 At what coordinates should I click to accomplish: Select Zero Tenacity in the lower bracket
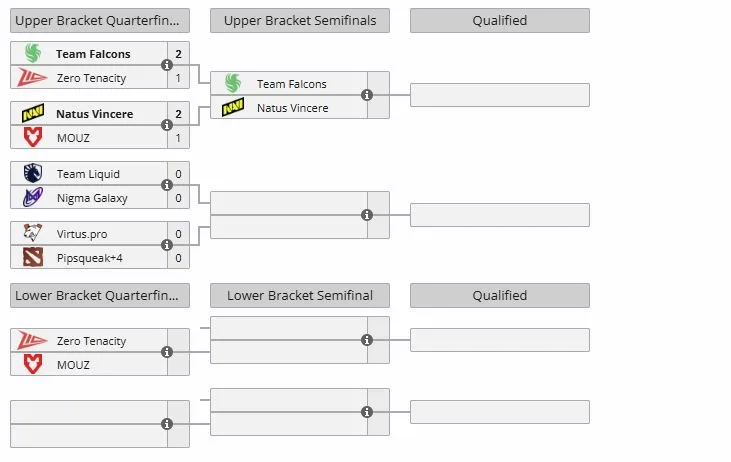[x=91, y=341]
